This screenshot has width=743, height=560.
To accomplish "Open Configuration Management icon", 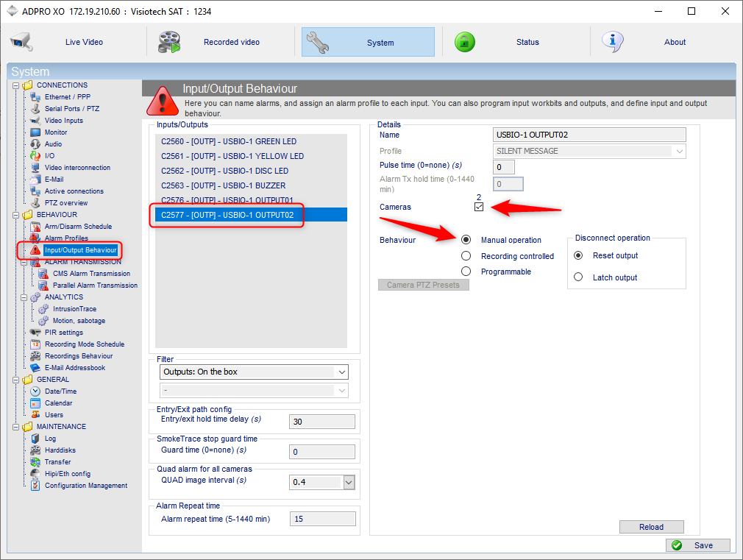I will coord(35,486).
